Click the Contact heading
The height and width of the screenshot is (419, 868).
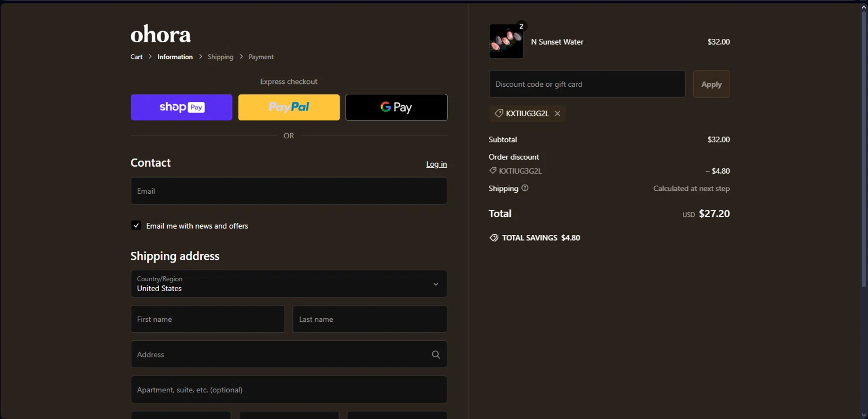(x=150, y=163)
